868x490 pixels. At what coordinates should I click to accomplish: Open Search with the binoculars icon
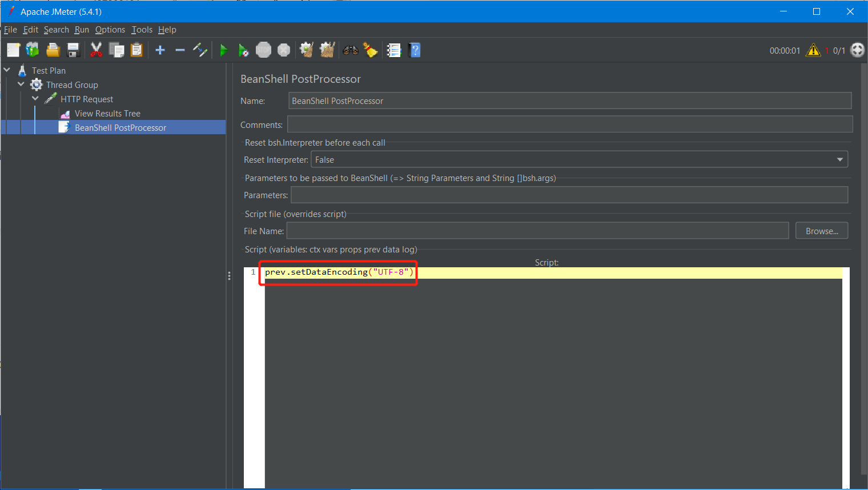[x=350, y=50]
